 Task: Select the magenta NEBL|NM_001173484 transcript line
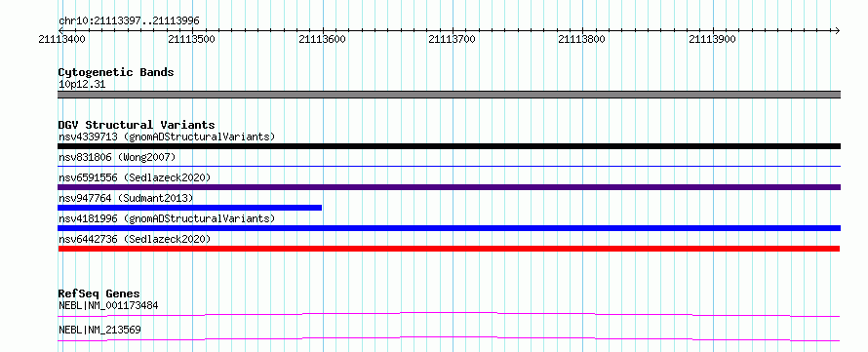click(449, 314)
